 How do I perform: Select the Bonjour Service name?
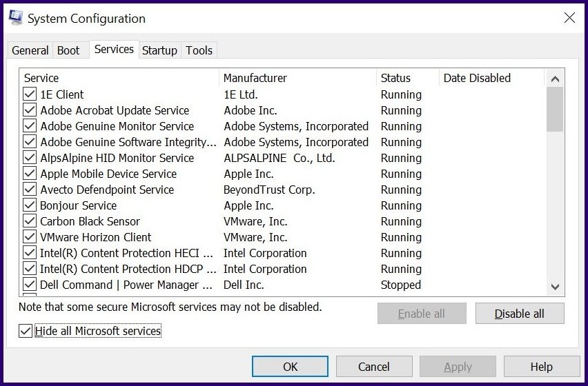79,205
